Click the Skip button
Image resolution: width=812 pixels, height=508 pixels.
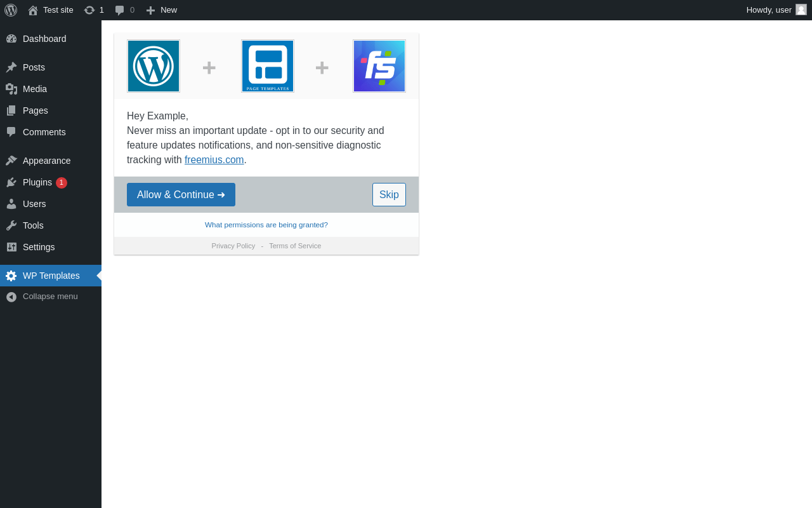point(389,194)
